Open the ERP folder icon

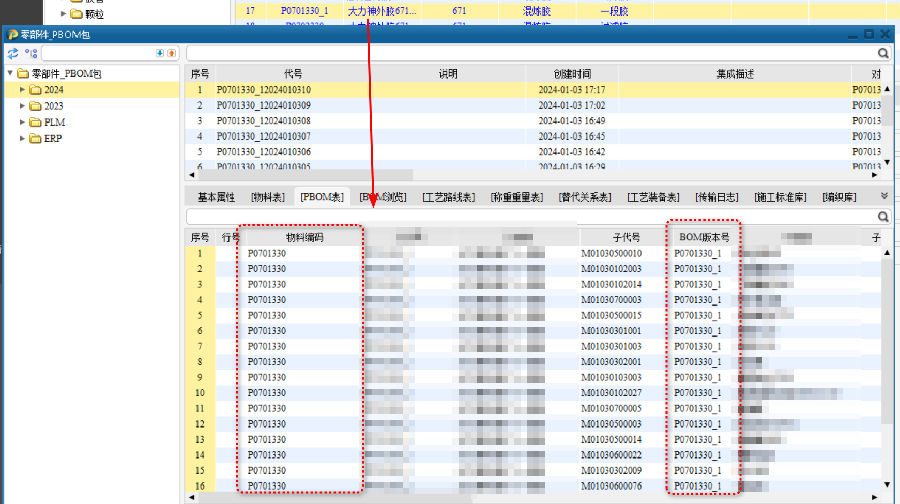(x=36, y=138)
